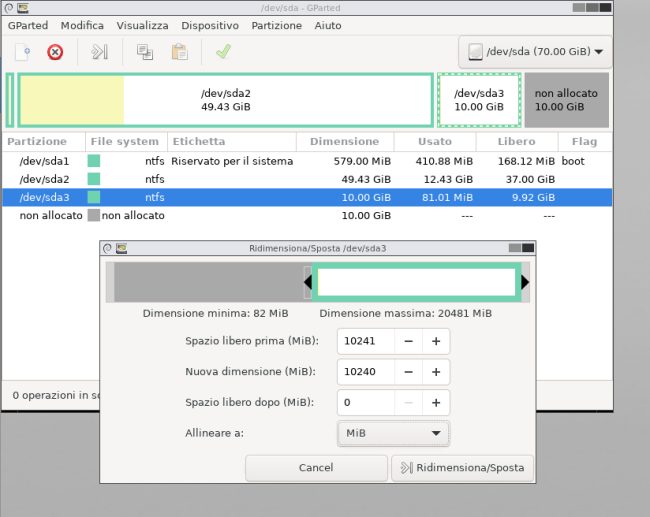Open the Aiuto menu
The image size is (650, 517).
(x=327, y=25)
